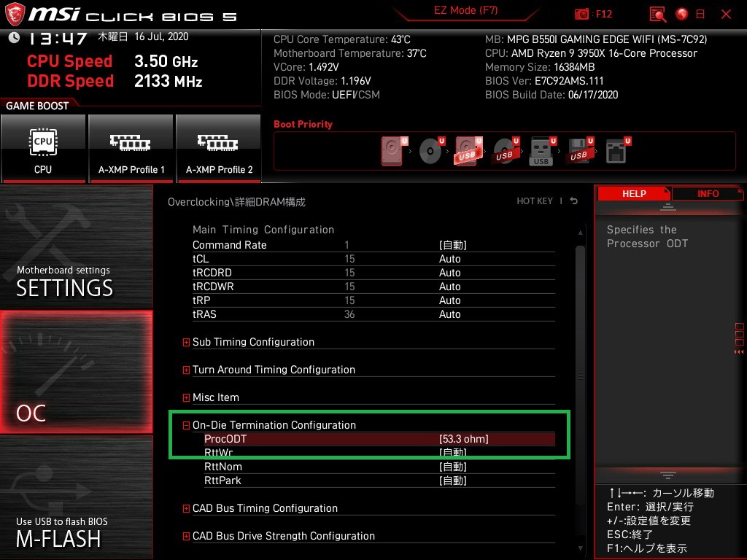Click the clock icon beside the time
Viewport: 747px width, 560px height.
tap(15, 37)
